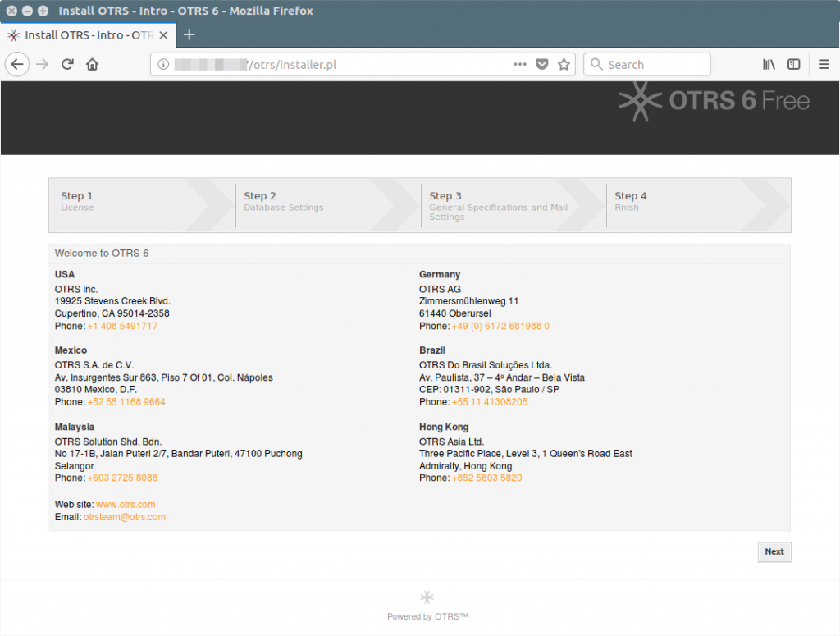Open the Firefox Library icon

pyautogui.click(x=769, y=64)
